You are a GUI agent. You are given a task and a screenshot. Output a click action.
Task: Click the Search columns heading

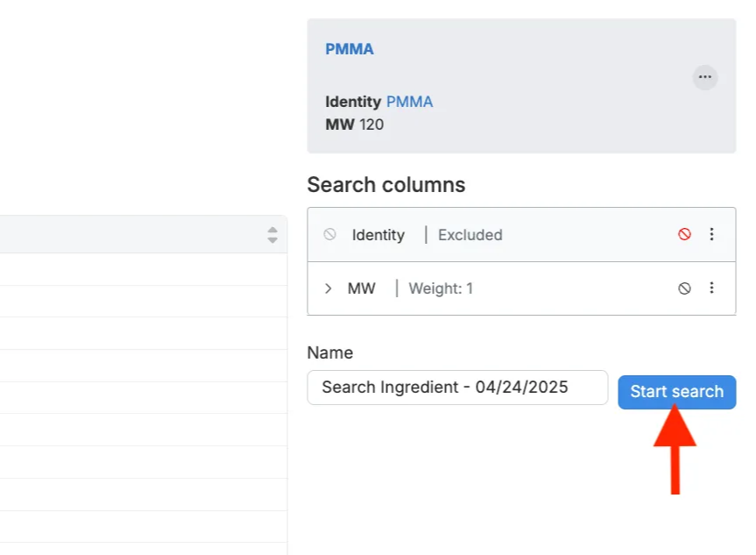(x=386, y=185)
